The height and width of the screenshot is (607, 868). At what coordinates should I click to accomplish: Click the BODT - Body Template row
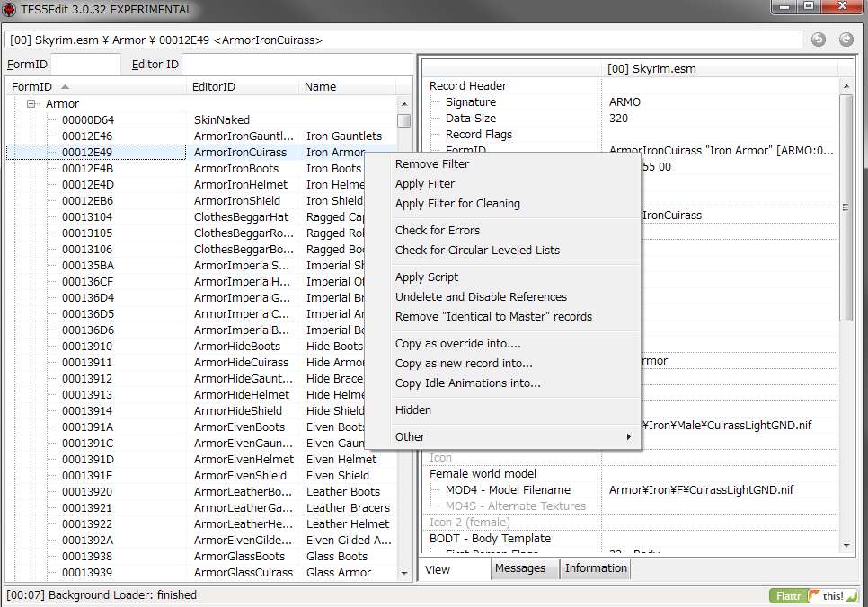pos(631,539)
